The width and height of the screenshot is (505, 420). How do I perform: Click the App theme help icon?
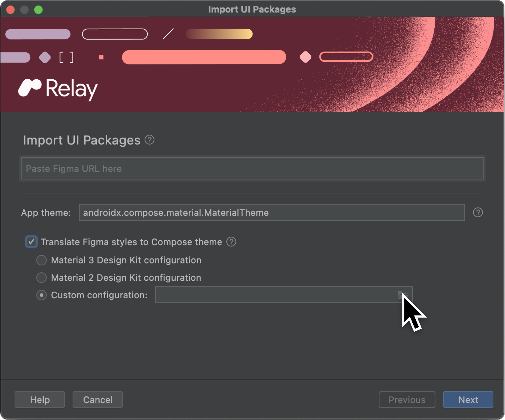(478, 212)
